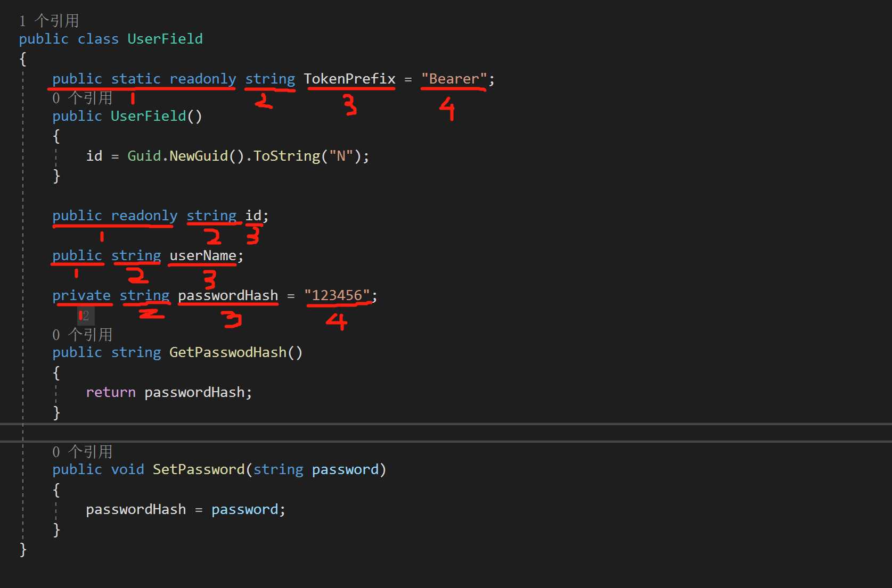Click the Guid type in the constructor body
Viewport: 892px width, 588px height.
coord(144,156)
